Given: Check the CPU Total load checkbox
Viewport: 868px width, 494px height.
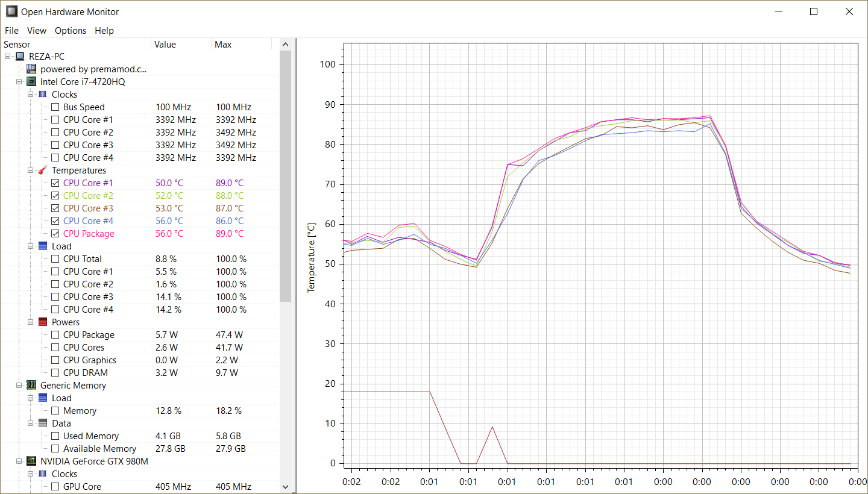Looking at the screenshot, I should [55, 258].
